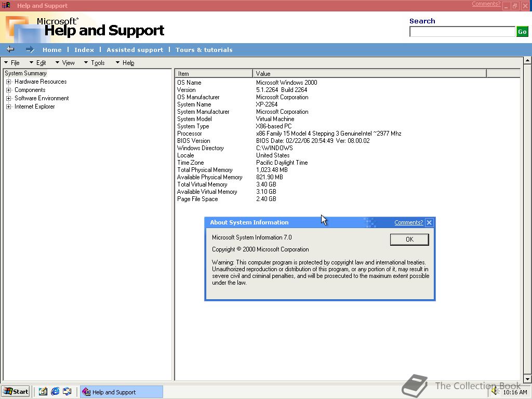This screenshot has width=532, height=399.
Task: Select the Software Environment tree label
Action: coord(42,98)
